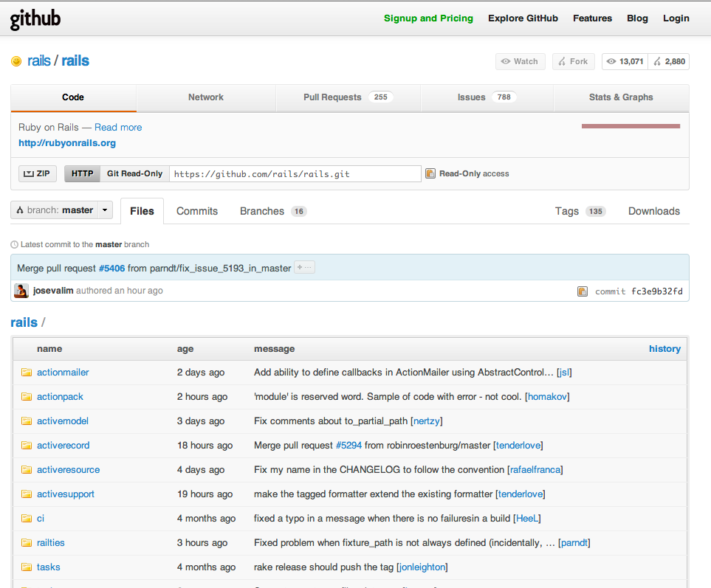The width and height of the screenshot is (711, 588).
Task: Open commit fc3e9b32fd
Action: tap(656, 291)
